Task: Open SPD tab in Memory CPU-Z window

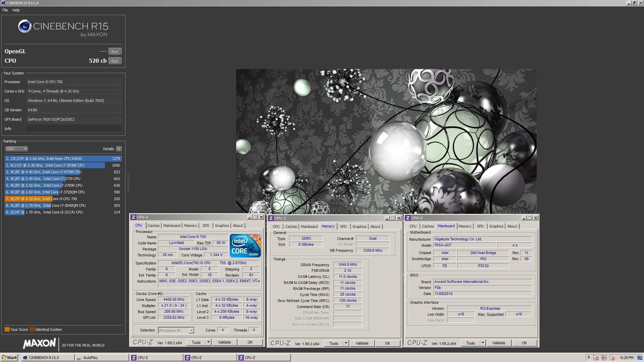Action: pos(343,227)
